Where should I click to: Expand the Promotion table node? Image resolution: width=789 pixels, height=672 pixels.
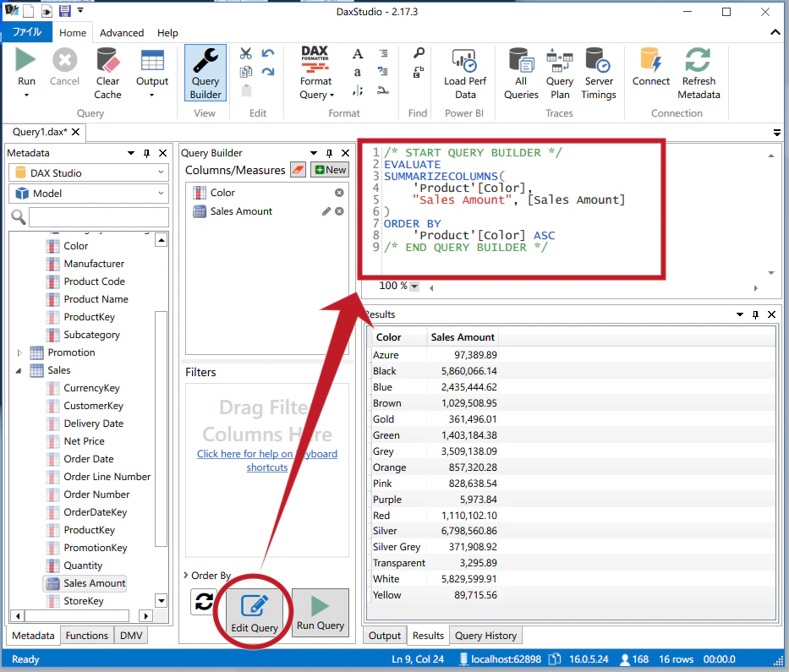tap(19, 352)
